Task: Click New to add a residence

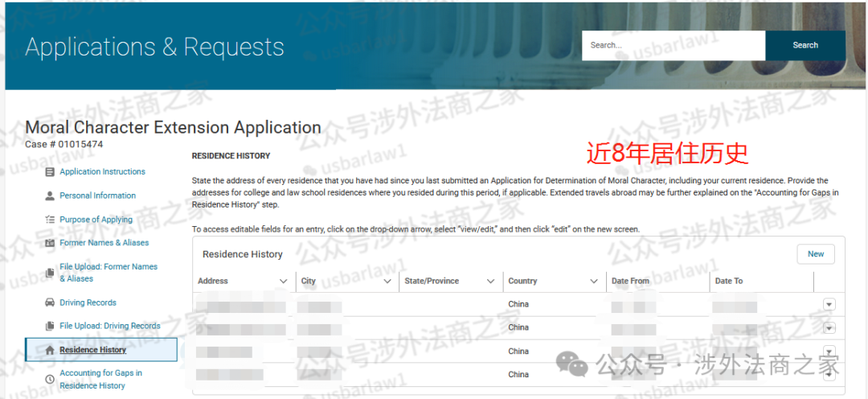Action: (816, 254)
